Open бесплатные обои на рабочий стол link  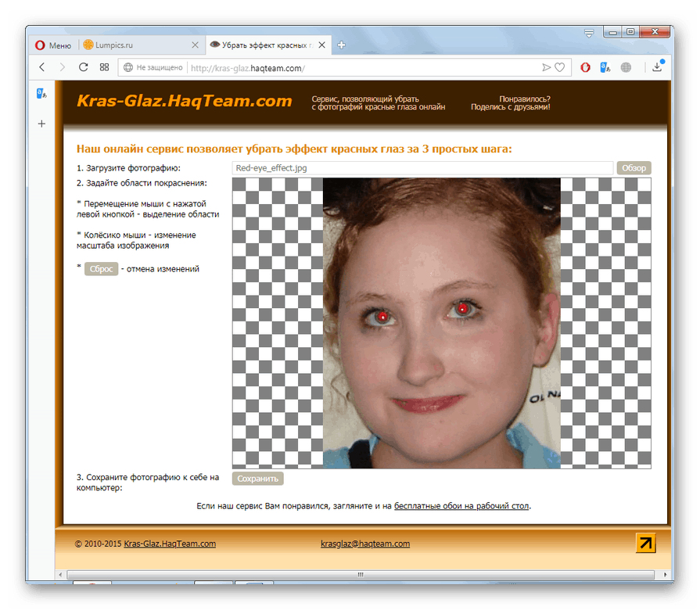[461, 506]
